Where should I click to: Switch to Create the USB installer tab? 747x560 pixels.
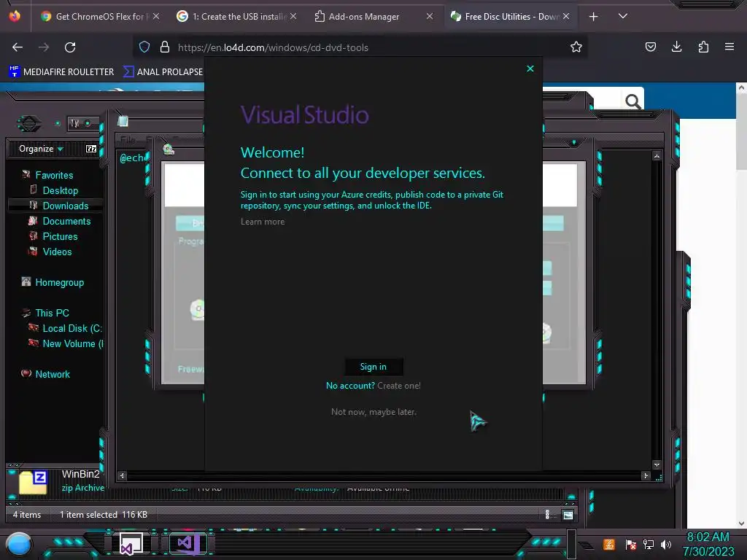tap(237, 17)
